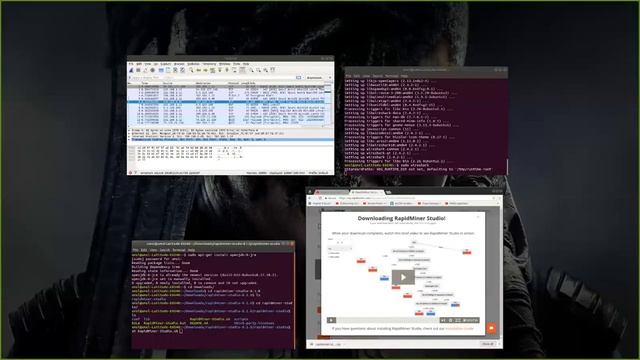Reset Wireshark text to normal size
640x360 pixels.
point(266,70)
